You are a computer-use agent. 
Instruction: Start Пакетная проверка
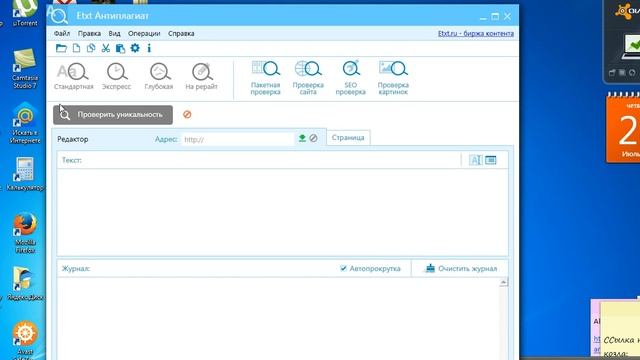(x=266, y=78)
